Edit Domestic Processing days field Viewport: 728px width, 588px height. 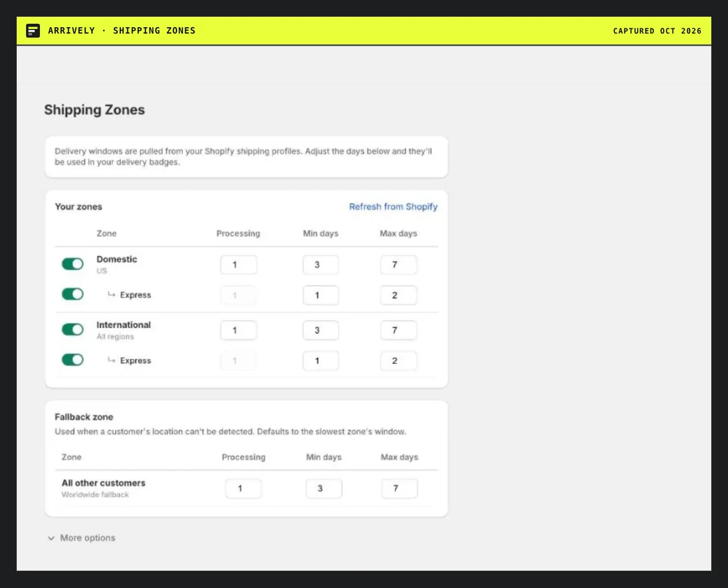tap(238, 264)
